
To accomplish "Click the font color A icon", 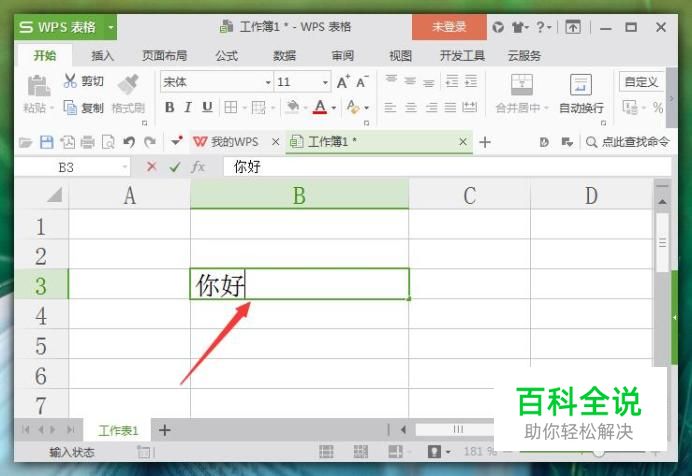I will (320, 107).
